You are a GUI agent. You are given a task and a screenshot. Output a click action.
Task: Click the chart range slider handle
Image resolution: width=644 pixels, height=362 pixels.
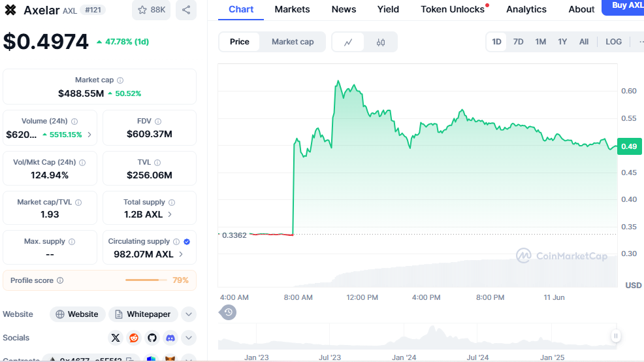(615, 336)
